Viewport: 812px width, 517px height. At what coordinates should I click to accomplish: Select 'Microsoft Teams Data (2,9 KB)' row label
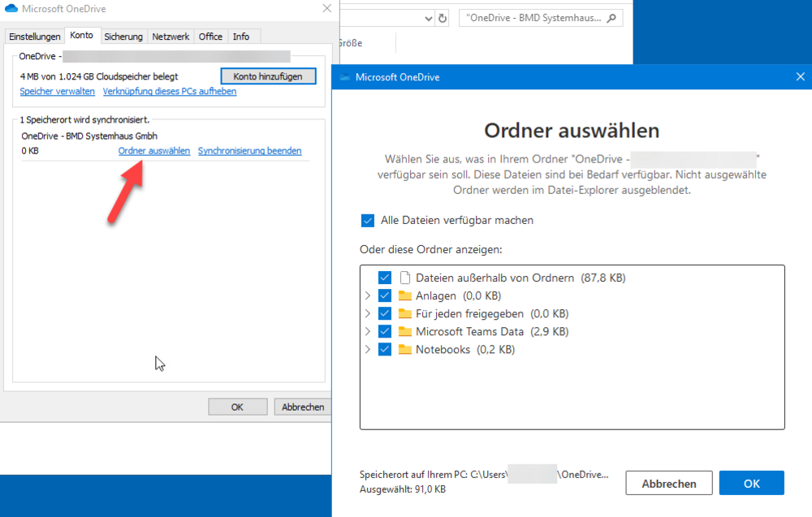(x=492, y=332)
